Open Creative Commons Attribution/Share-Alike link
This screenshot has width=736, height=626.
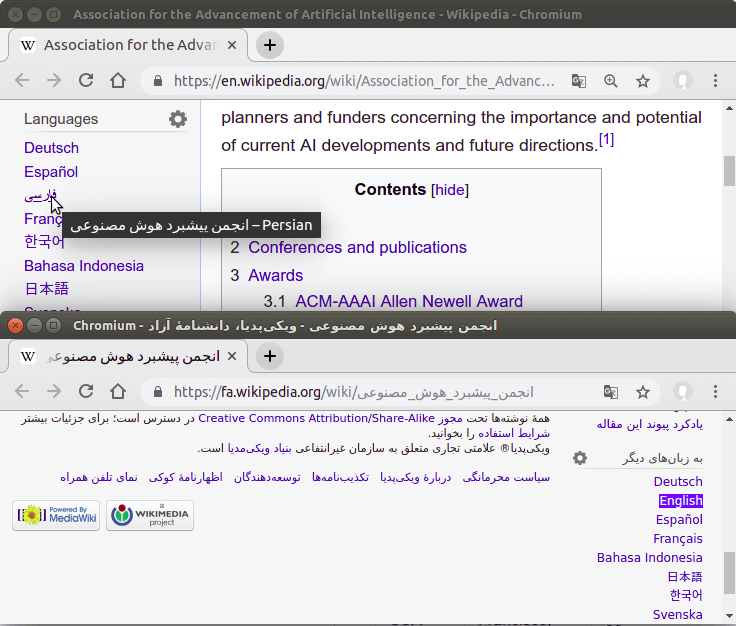[x=316, y=418]
